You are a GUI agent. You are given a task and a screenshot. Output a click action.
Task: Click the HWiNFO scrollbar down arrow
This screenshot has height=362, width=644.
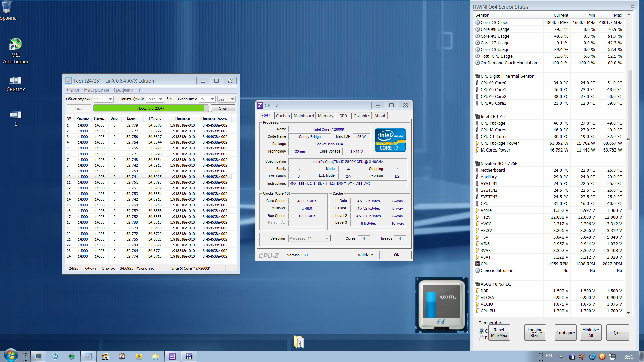click(629, 313)
